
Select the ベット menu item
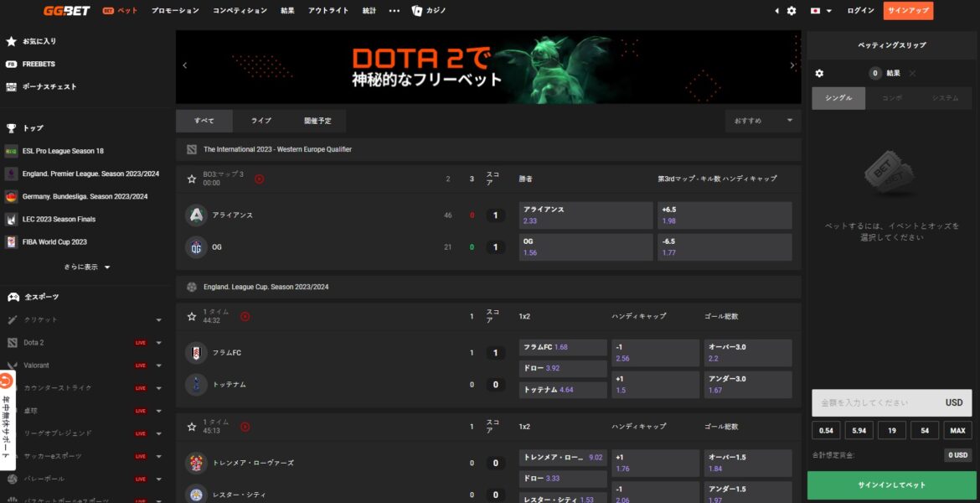pyautogui.click(x=120, y=11)
